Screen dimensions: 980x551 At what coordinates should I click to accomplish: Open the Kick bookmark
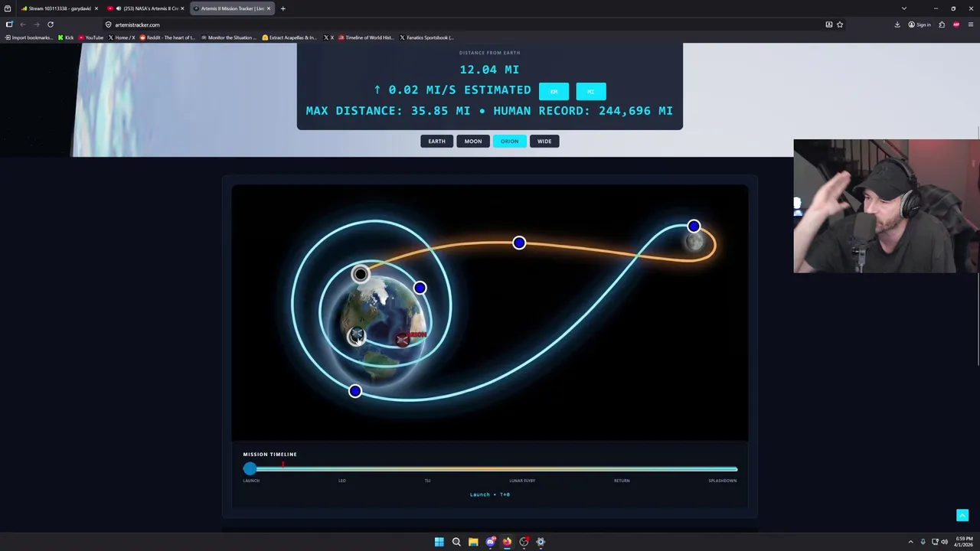[66, 37]
